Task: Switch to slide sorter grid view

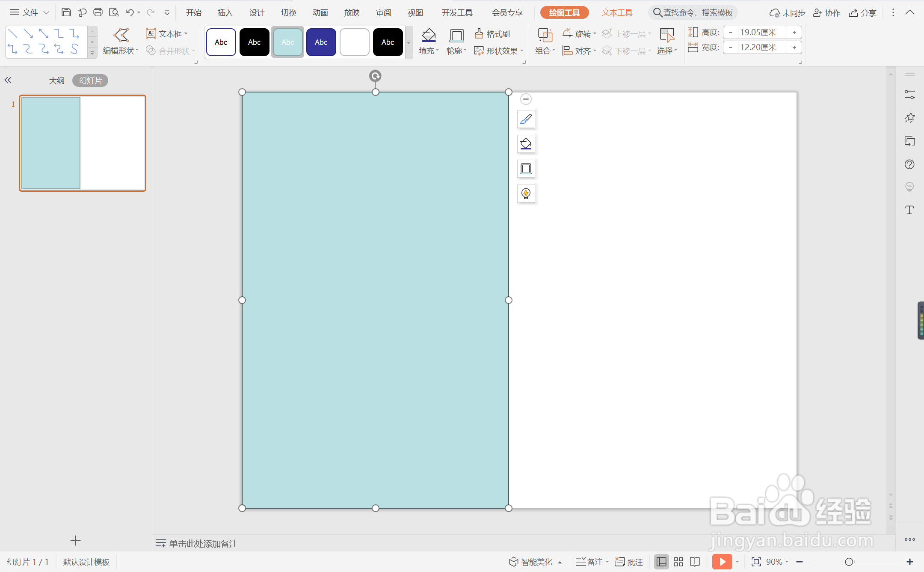Action: [678, 562]
